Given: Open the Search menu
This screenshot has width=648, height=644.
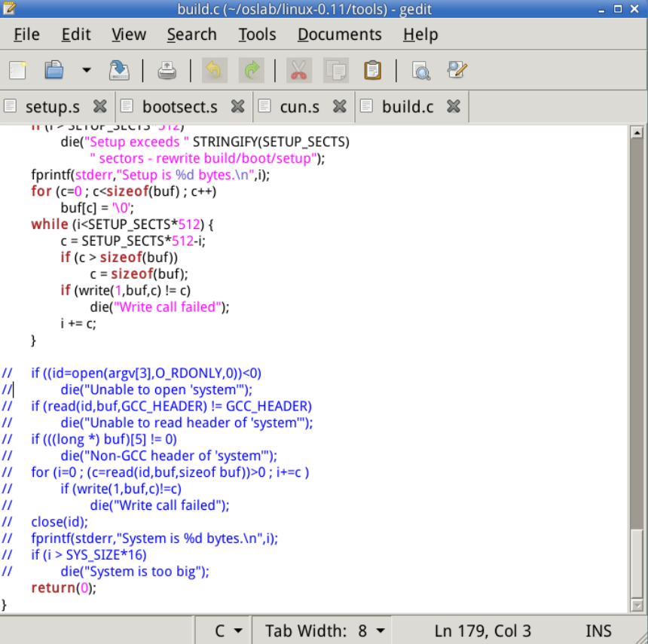Looking at the screenshot, I should pyautogui.click(x=192, y=35).
